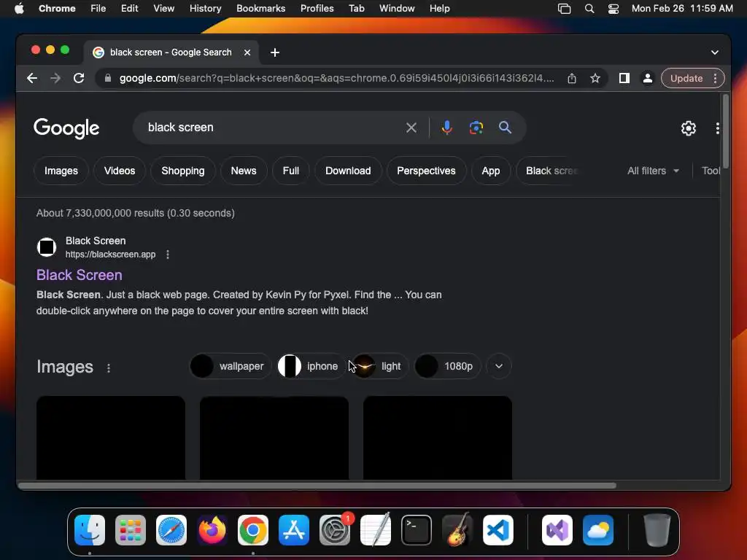Select the 1080p image chip
Screen dimensions: 747x560
(447, 366)
